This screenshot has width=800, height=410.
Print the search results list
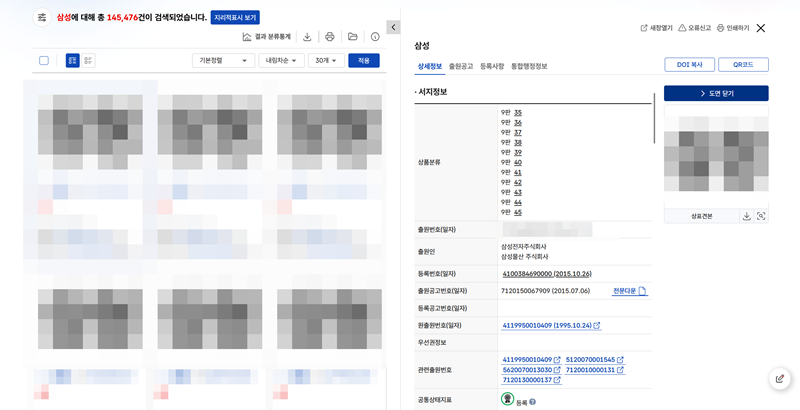point(330,37)
